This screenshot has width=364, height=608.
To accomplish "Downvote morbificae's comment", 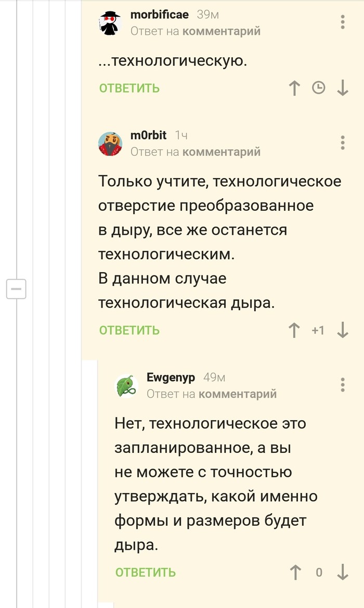I will pos(342,88).
